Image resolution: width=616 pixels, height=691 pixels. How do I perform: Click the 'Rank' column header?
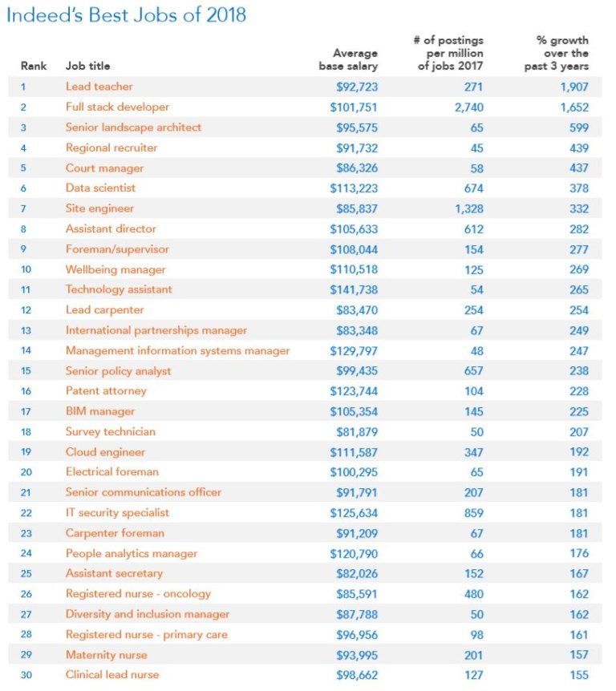coord(34,66)
